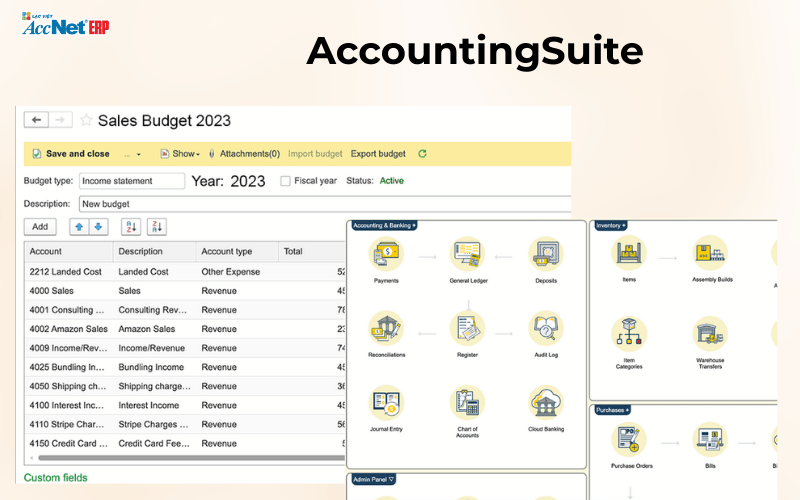Image resolution: width=800 pixels, height=500 pixels.
Task: Sort by the Description column header
Action: tap(155, 252)
